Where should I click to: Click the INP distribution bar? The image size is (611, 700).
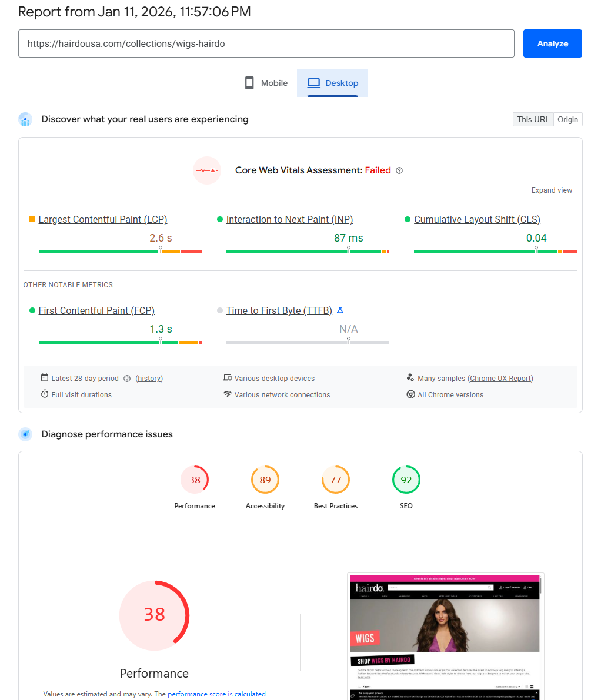coord(308,252)
